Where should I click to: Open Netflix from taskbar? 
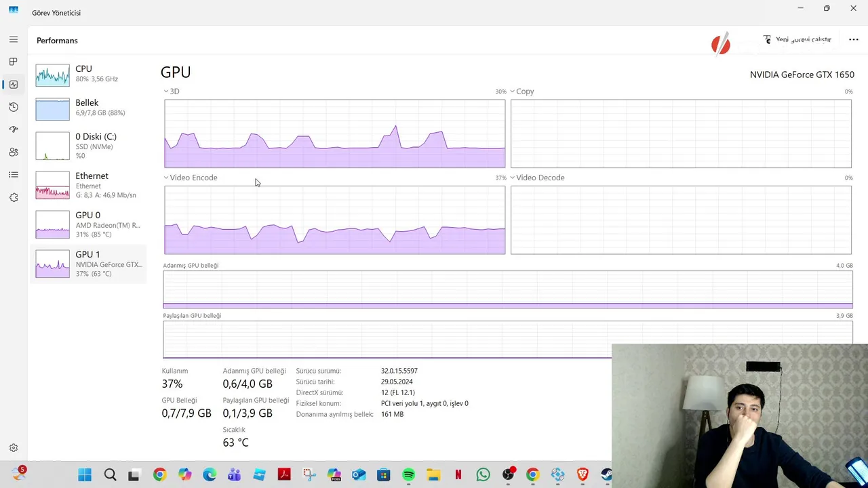click(458, 475)
